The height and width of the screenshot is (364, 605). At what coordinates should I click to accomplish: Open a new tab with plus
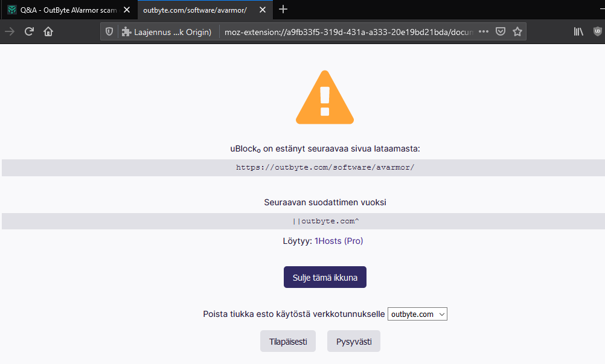pyautogui.click(x=283, y=9)
